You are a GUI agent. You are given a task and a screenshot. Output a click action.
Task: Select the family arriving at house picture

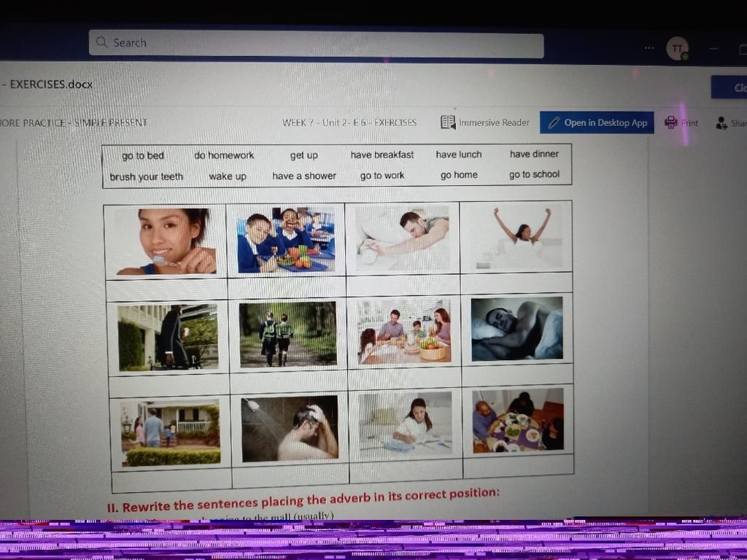(x=171, y=433)
